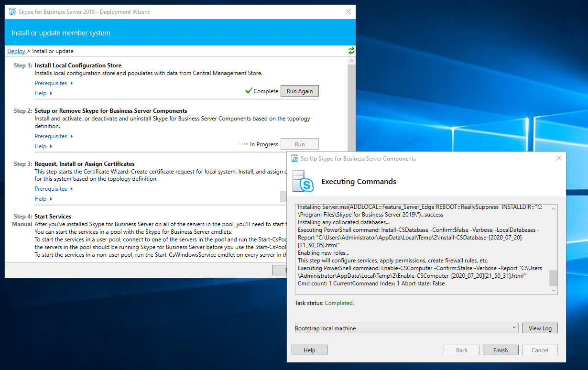Click the Deployment Wizard title bar icon
Image resolution: width=588 pixels, height=370 pixels.
(x=12, y=12)
